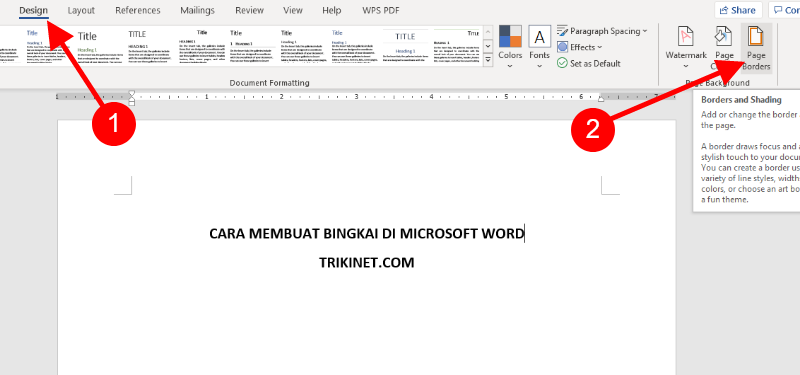Open the Mailings tab
Image resolution: width=800 pixels, height=375 pixels.
(197, 10)
